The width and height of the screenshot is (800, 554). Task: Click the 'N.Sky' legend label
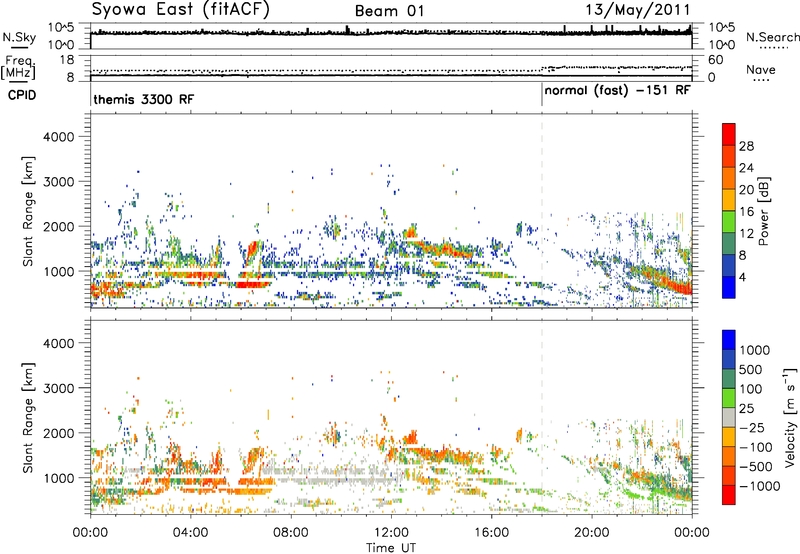click(19, 37)
